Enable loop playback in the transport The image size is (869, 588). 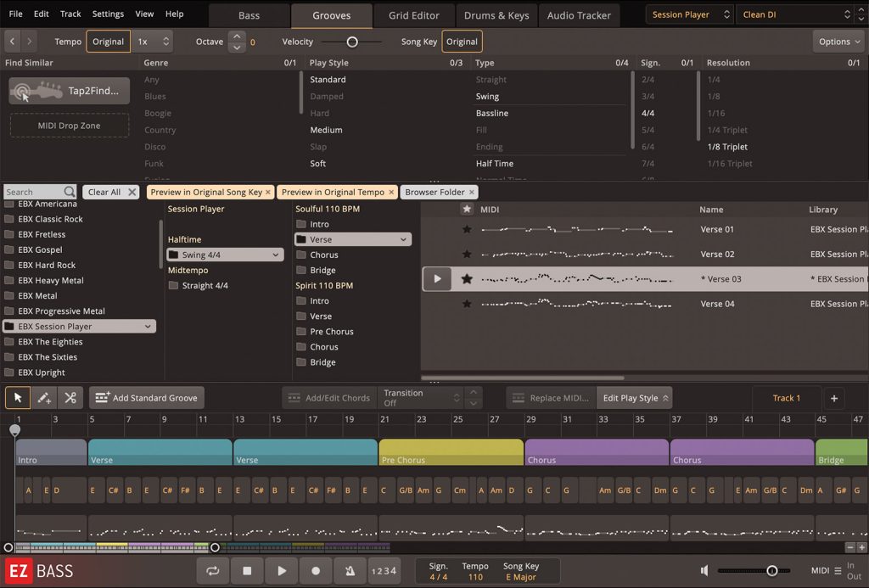click(x=212, y=570)
